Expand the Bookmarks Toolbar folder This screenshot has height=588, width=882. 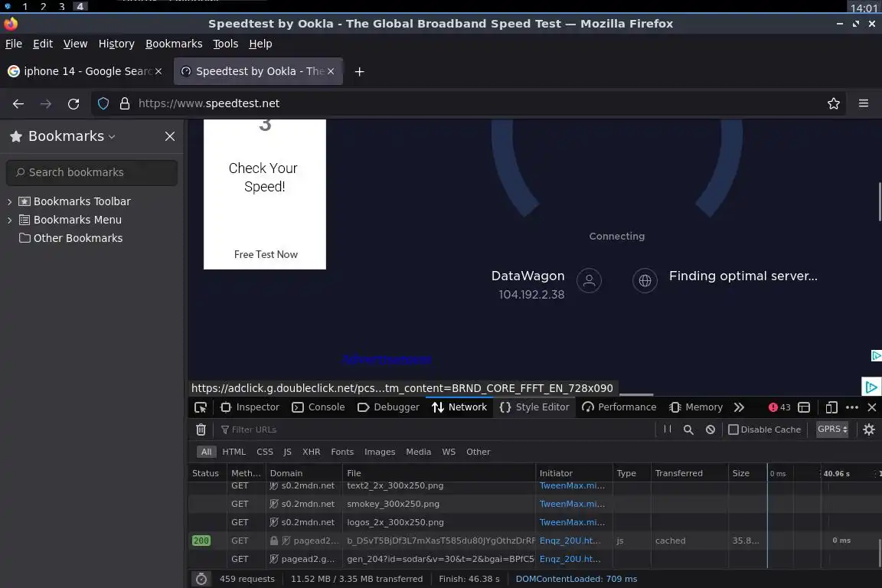click(9, 201)
